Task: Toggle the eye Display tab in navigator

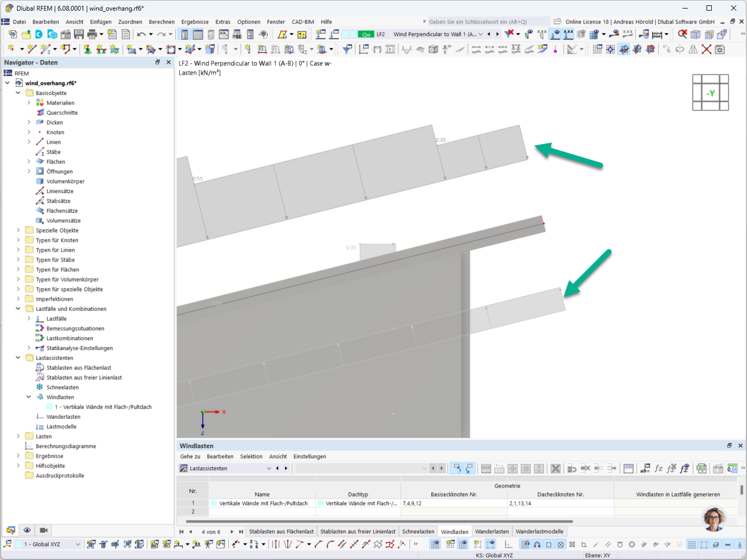Action: (x=27, y=530)
